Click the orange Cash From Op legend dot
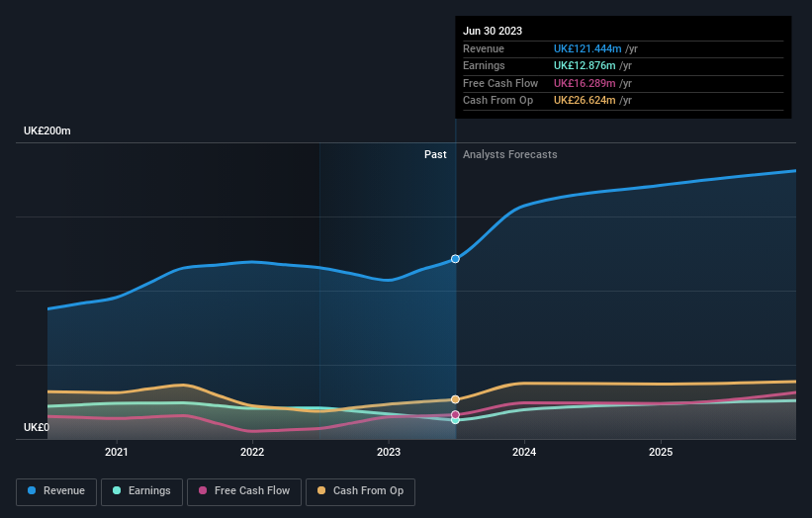Screen dimensions: 812x518 (321, 490)
